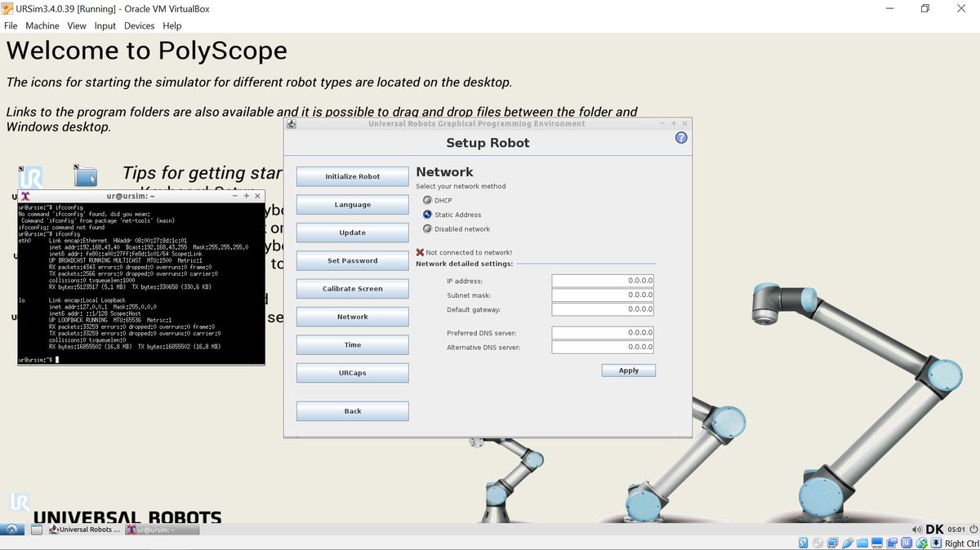Click the speaker volume icon
Viewport: 980px width, 550px height.
(917, 529)
